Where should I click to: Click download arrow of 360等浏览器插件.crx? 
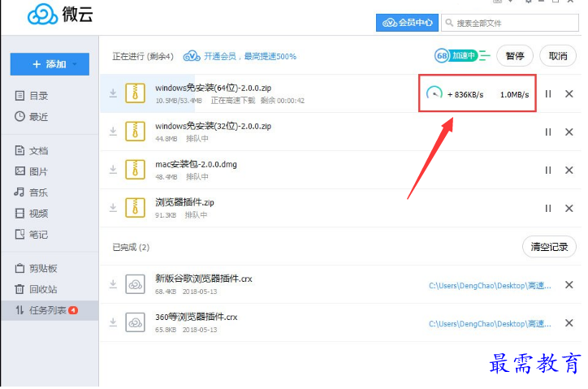click(x=113, y=322)
